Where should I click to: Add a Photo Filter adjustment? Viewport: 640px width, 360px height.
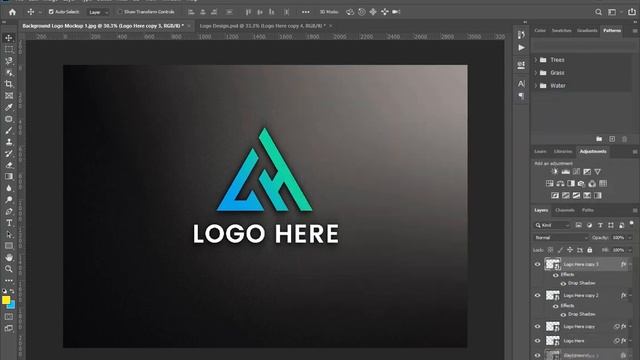pos(581,184)
